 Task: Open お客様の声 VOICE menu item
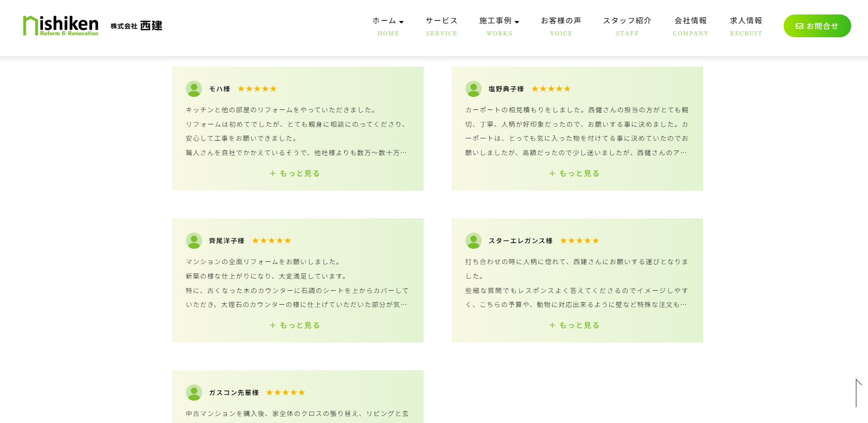561,26
